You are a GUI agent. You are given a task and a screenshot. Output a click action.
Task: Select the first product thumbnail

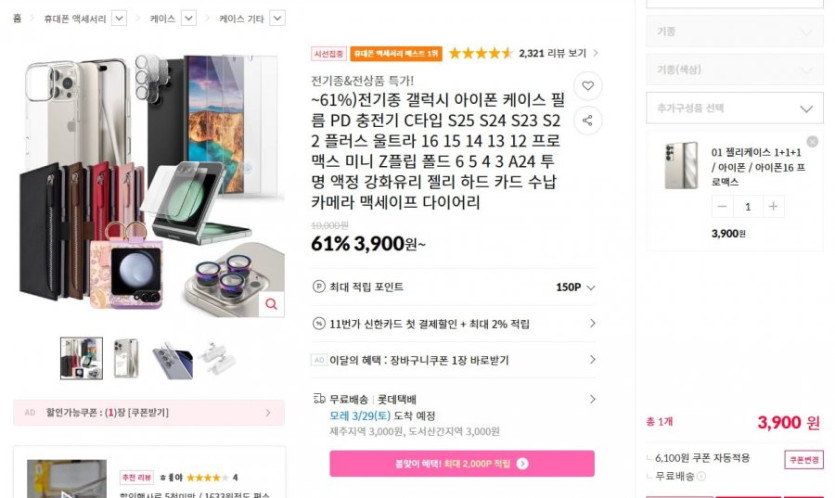(81, 358)
